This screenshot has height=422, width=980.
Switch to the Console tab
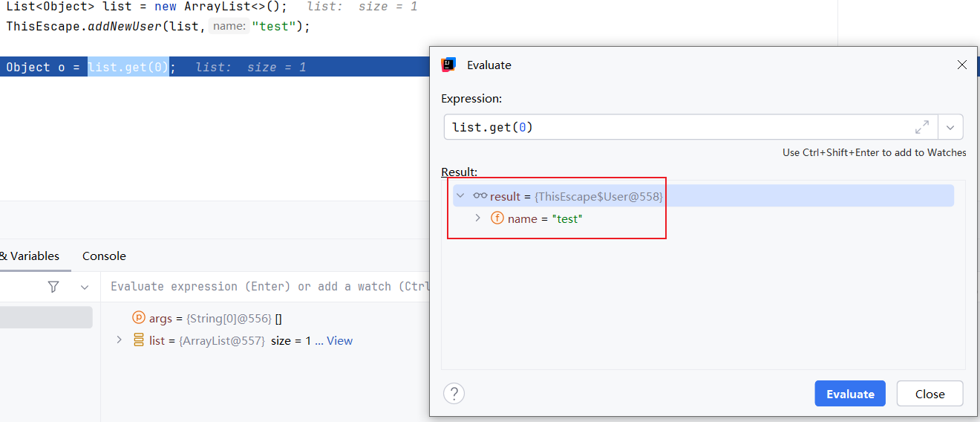[104, 256]
